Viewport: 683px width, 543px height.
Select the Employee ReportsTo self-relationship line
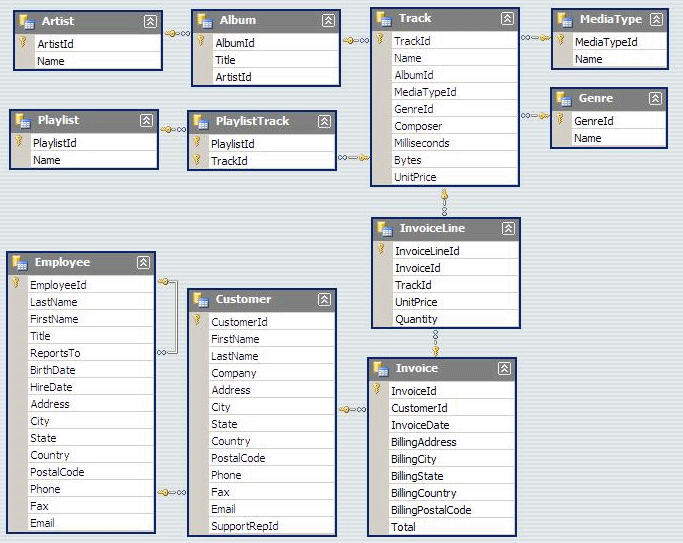[176, 317]
